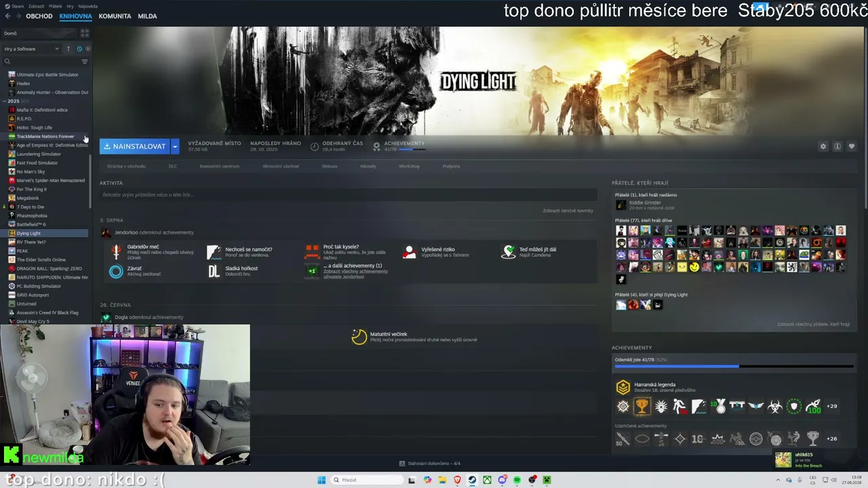Click the Vyřešené riziko achievement icon

click(410, 252)
